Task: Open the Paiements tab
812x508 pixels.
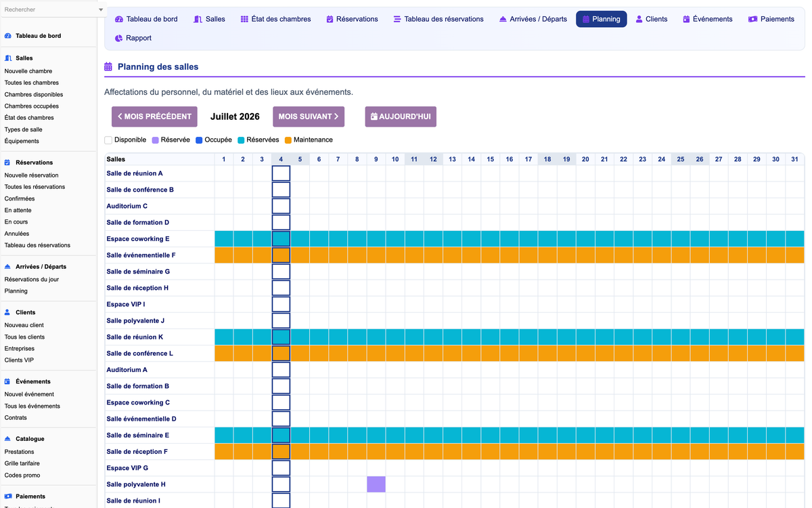Action: 771,19
